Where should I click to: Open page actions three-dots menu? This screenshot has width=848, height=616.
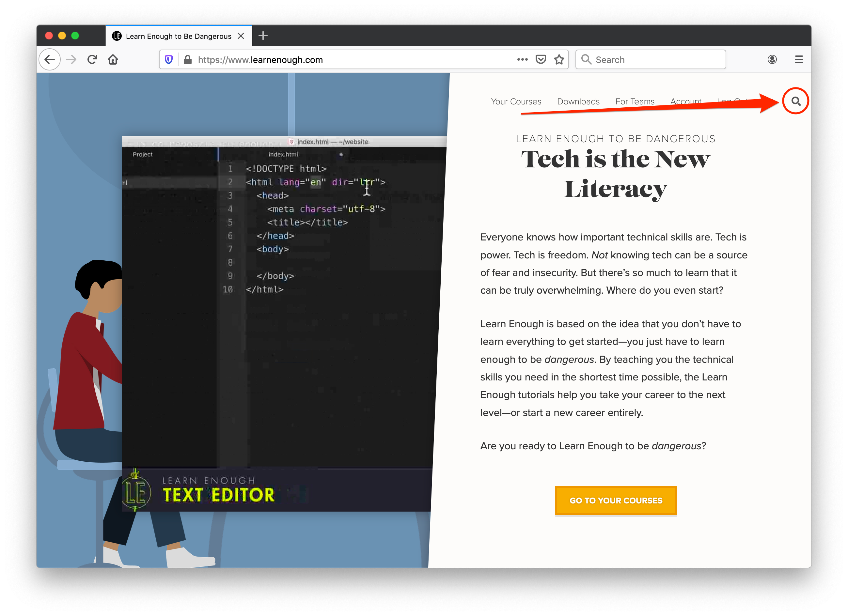[522, 59]
